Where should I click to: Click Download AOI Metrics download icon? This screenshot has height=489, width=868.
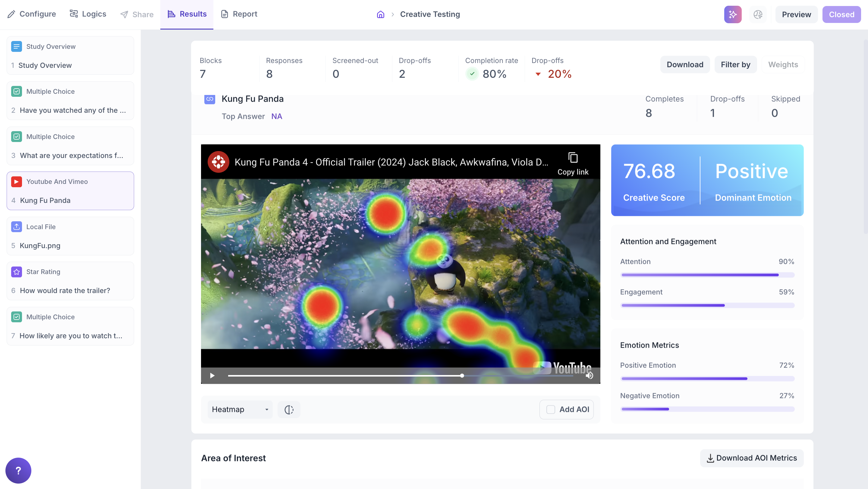[x=710, y=458]
